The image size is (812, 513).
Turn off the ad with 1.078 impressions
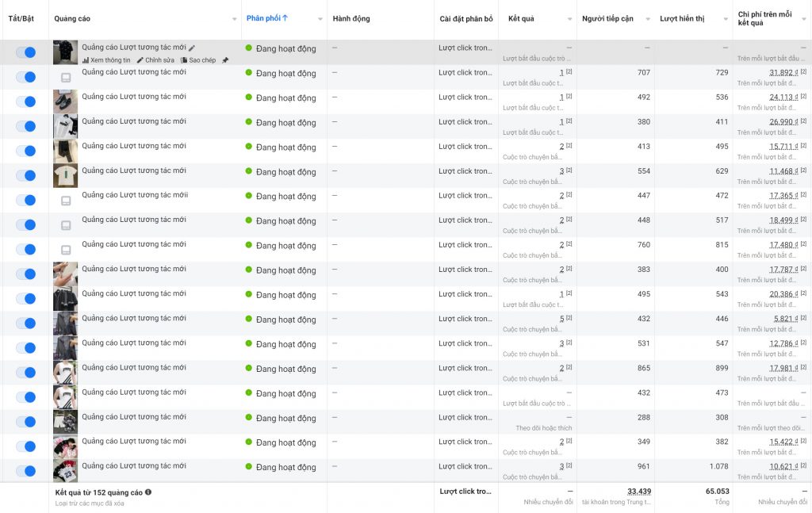click(x=25, y=471)
